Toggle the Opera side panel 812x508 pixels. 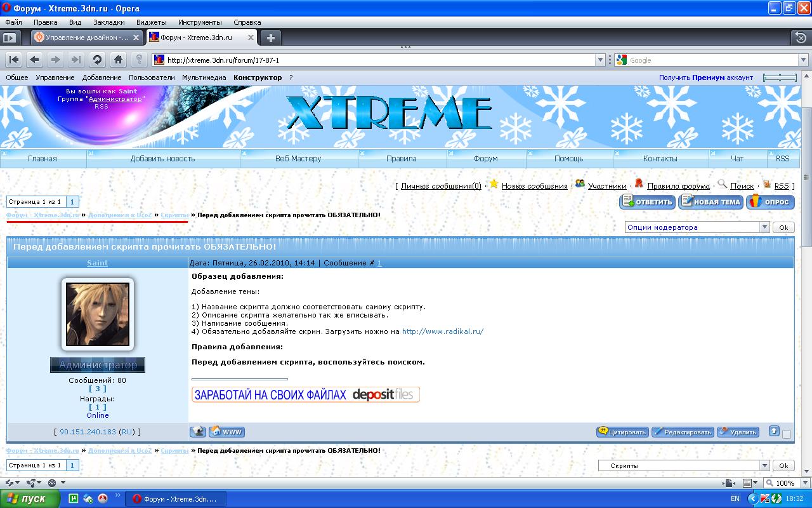click(x=9, y=37)
